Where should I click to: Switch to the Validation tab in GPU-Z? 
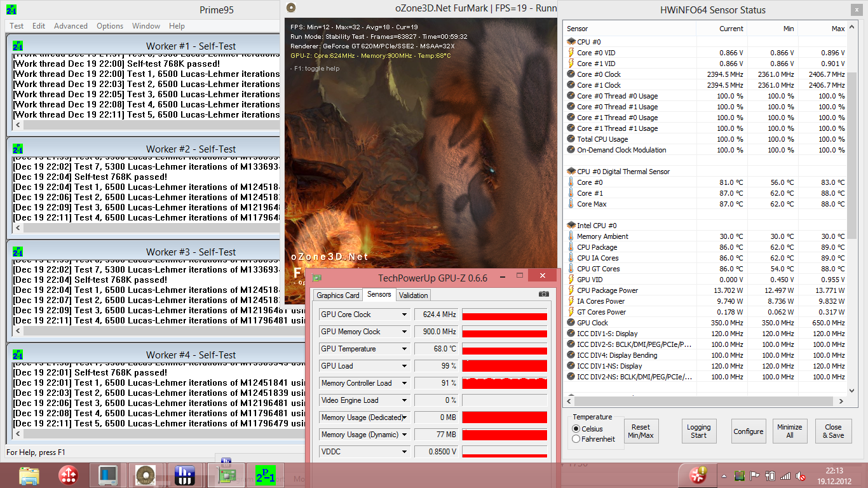pyautogui.click(x=414, y=295)
